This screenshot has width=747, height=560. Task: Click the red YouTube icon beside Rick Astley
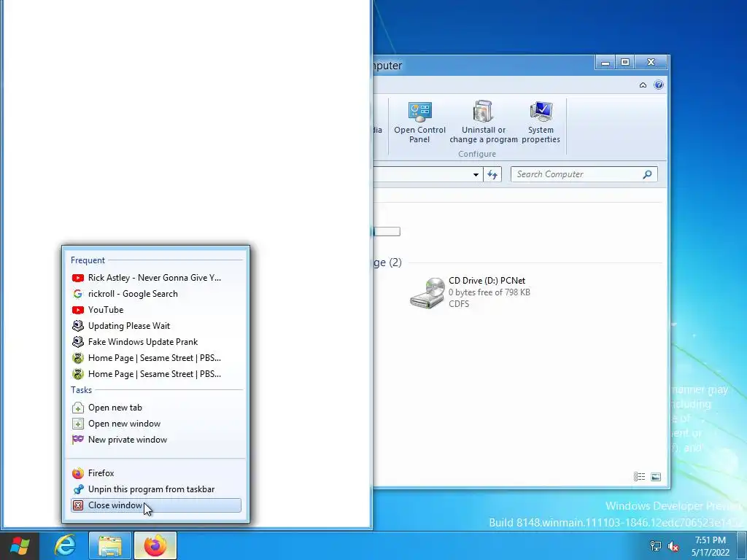[x=77, y=278]
